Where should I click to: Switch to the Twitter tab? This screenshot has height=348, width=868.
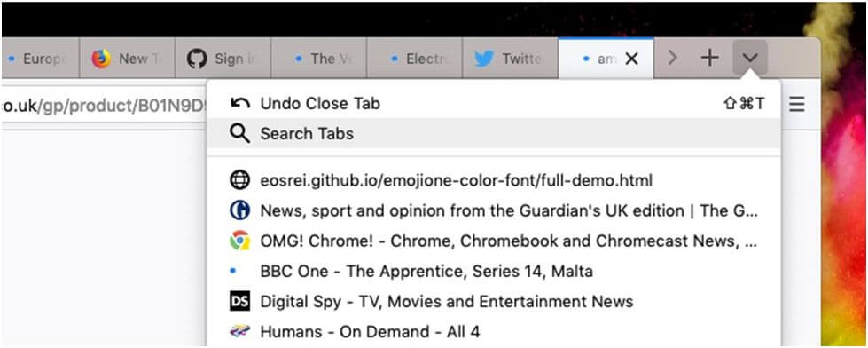[x=510, y=59]
